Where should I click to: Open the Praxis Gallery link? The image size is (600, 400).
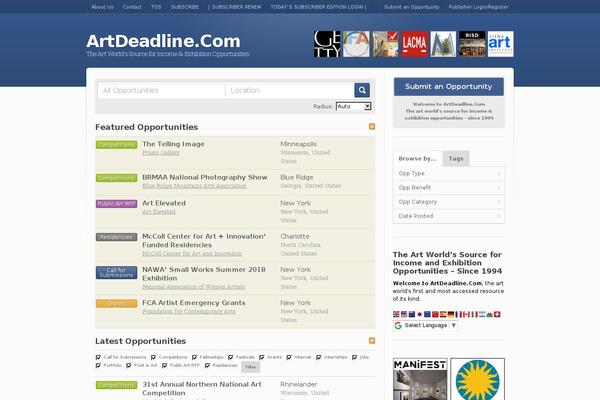161,152
